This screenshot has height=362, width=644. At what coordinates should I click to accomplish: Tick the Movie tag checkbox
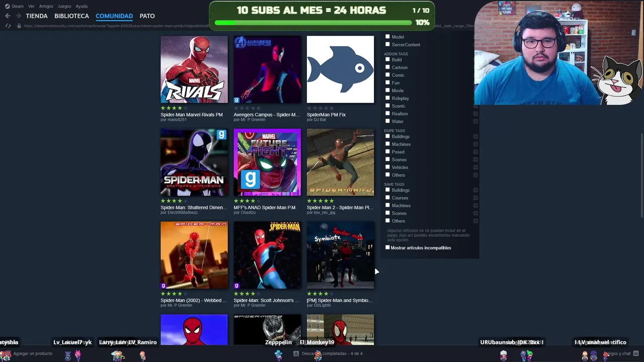click(x=387, y=90)
